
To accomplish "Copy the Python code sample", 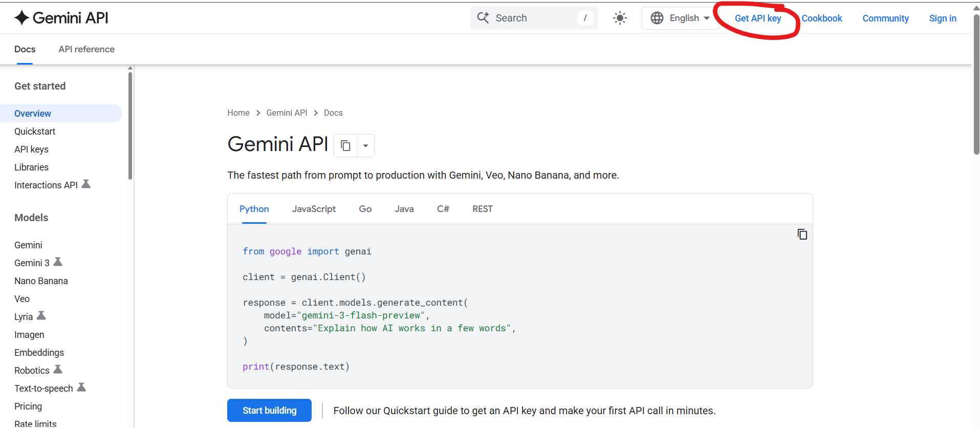I will (x=802, y=234).
